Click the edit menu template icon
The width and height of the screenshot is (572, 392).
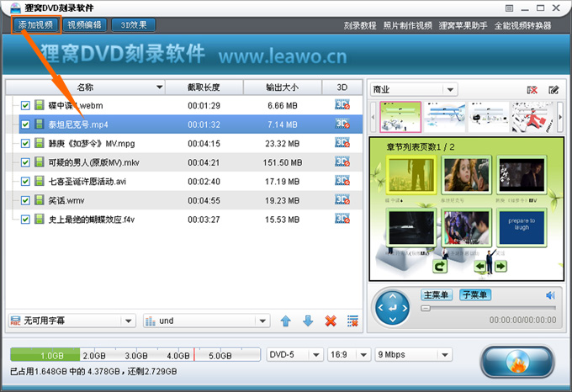coord(553,90)
